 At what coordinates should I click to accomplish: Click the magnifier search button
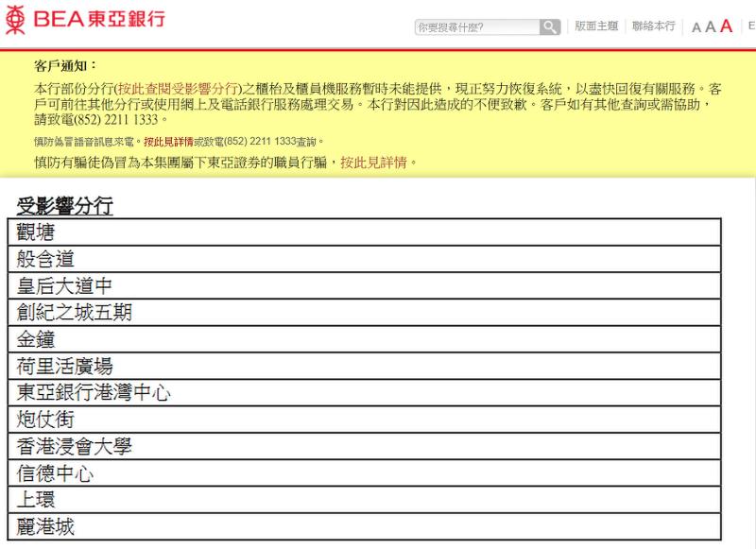550,27
